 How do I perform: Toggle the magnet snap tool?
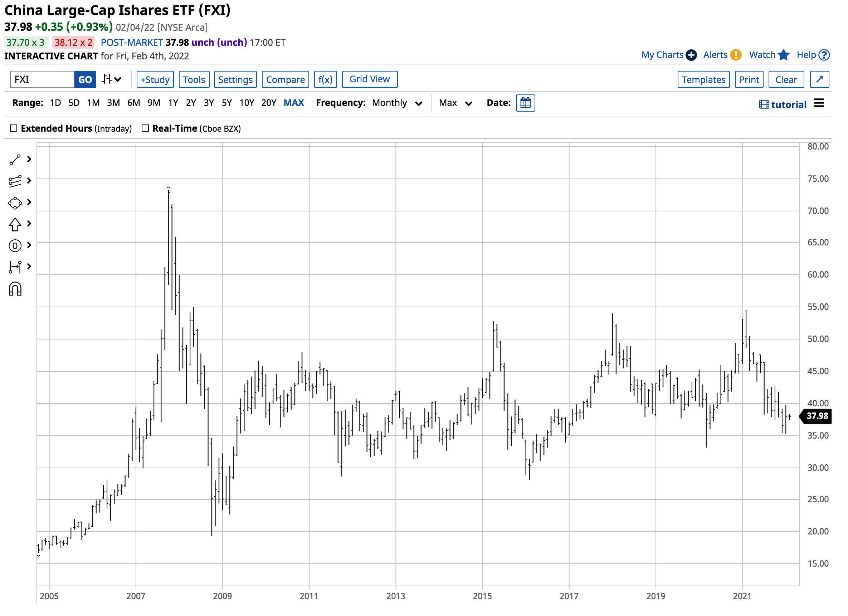(x=15, y=289)
